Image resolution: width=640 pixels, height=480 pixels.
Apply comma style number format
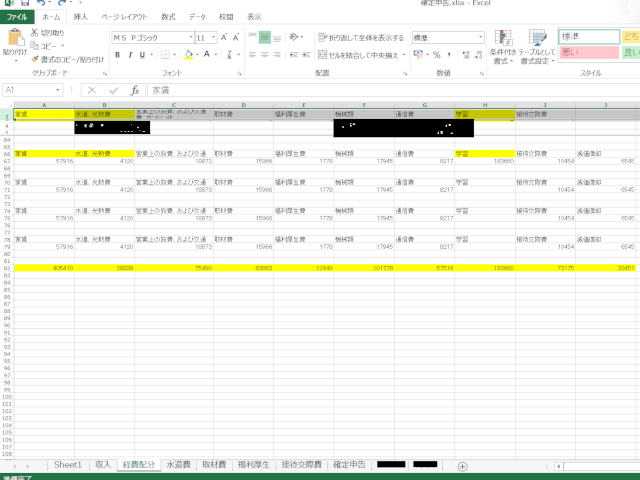[449, 55]
